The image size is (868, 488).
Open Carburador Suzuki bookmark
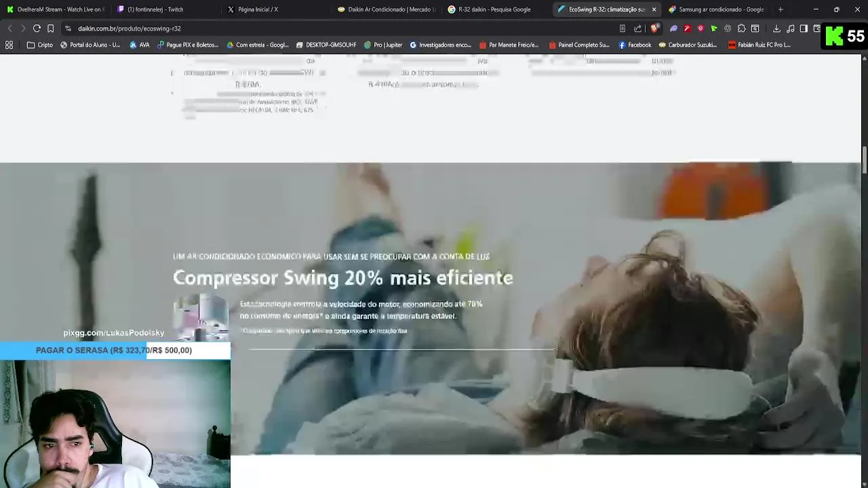coord(688,45)
